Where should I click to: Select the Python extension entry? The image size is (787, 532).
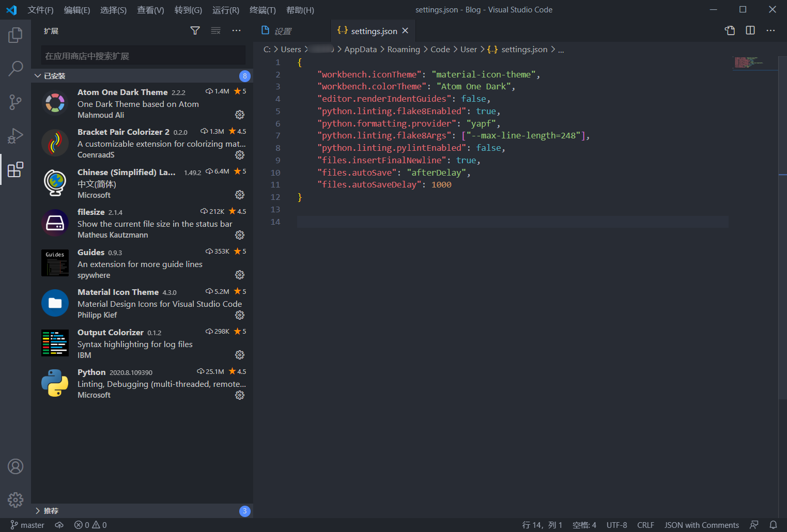click(x=142, y=383)
